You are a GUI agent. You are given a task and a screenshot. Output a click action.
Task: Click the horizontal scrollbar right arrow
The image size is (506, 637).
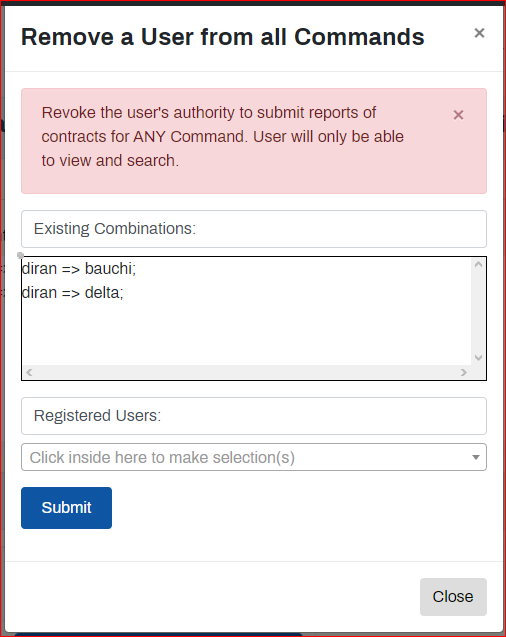pos(463,372)
